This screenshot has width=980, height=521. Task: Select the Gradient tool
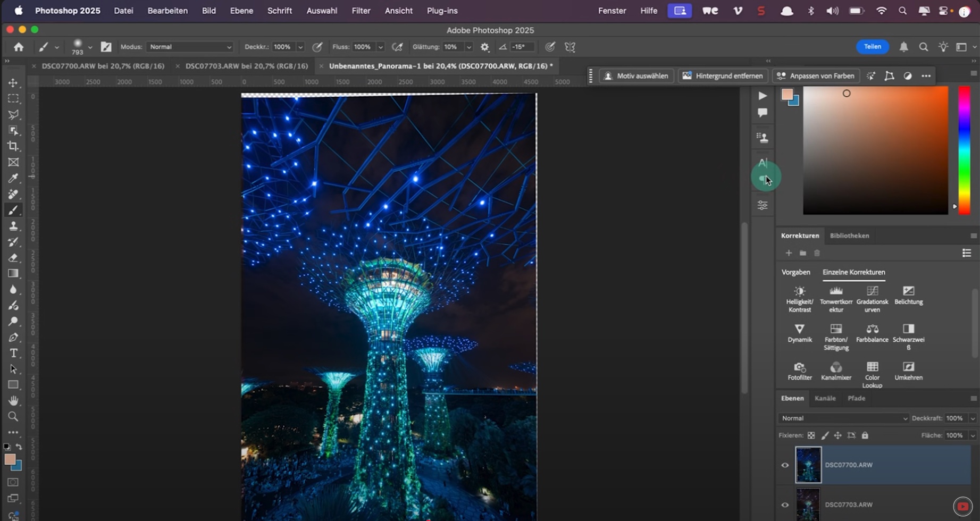(x=13, y=273)
